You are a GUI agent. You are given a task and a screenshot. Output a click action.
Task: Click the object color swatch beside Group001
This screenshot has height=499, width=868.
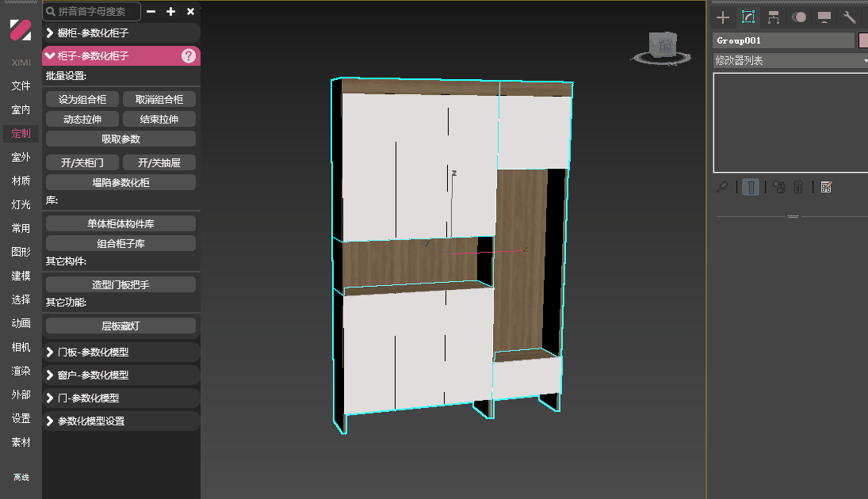click(x=863, y=40)
